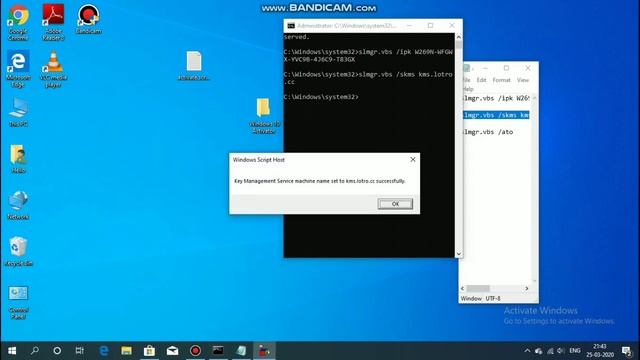Open network status tray icon
640x360 pixels.
pyautogui.click(x=550, y=351)
